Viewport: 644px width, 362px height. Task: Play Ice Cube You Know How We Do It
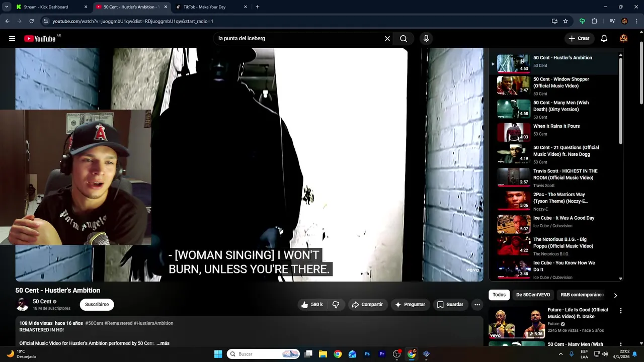[553, 269]
